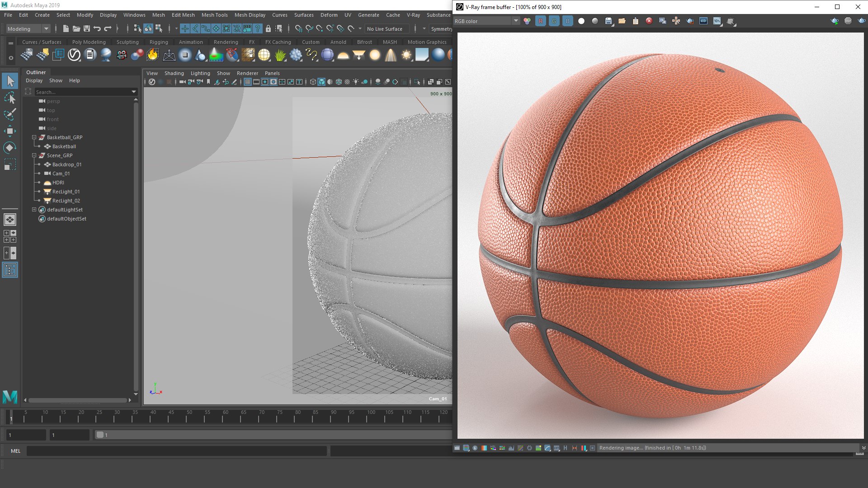Pick the Move tool in toolbox
868x488 pixels.
10,131
